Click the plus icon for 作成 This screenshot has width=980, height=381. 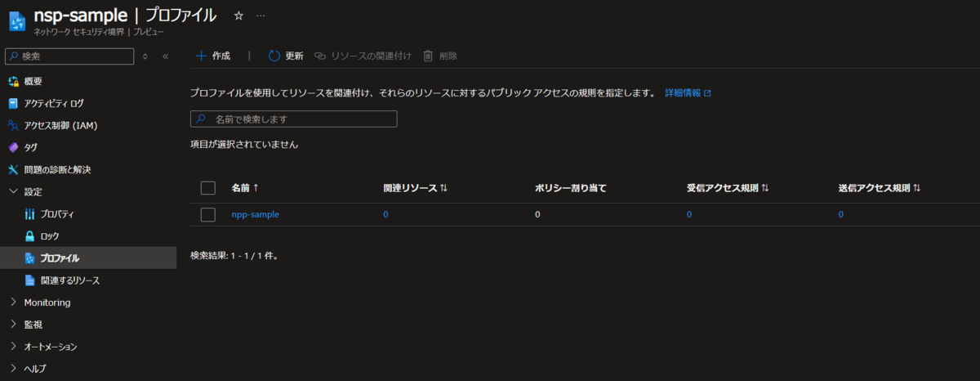pyautogui.click(x=201, y=56)
